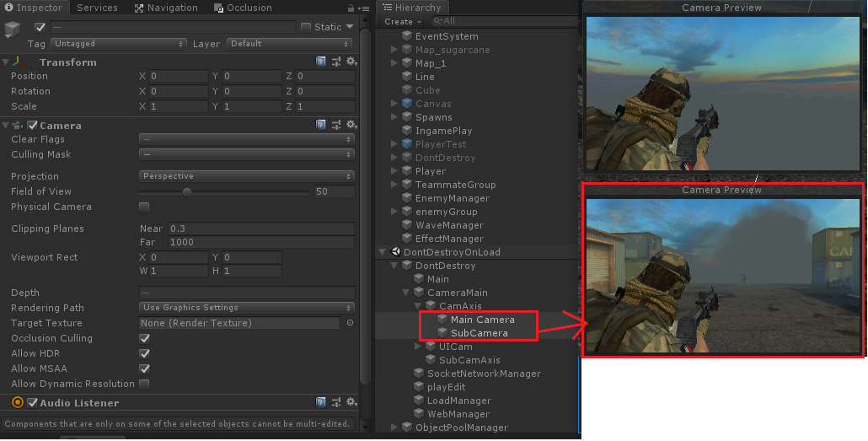Switch to the Navigation tab
Viewport: 868px width, 441px height.
(x=166, y=8)
